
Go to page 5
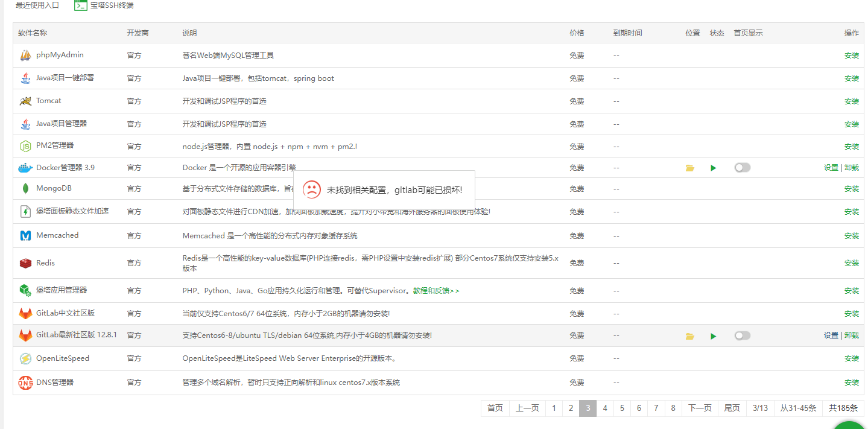click(622, 408)
